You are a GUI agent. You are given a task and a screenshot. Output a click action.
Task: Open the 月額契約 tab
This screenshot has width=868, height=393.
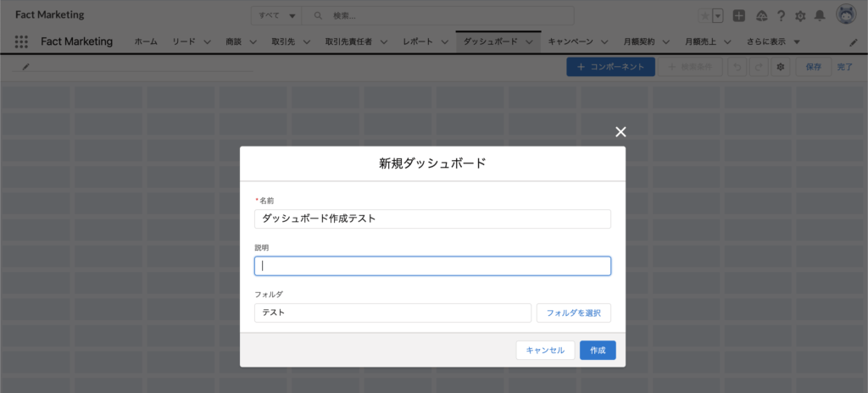point(639,42)
